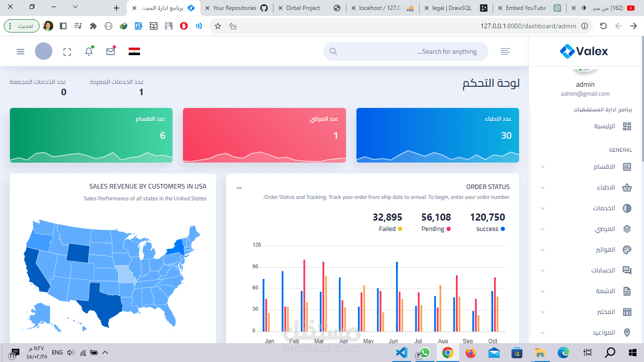Toggle the success series in chart legend
Screen dimensions: 644x362
[490, 229]
